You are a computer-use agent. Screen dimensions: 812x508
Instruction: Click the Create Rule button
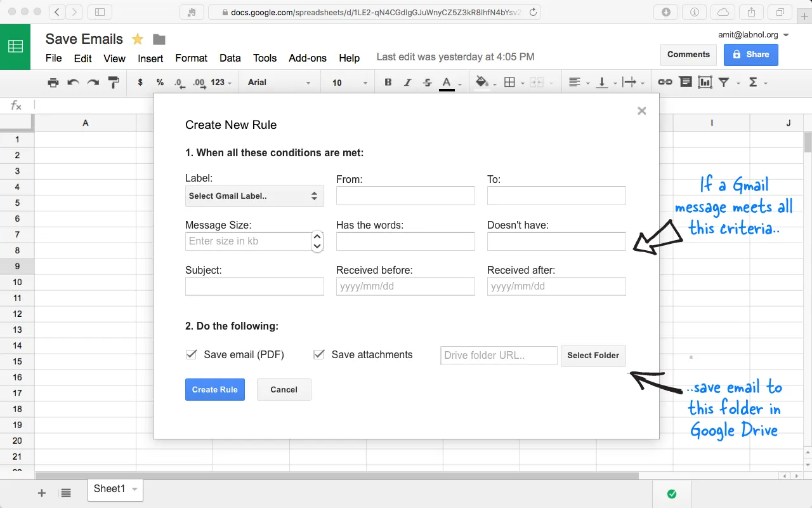(214, 389)
